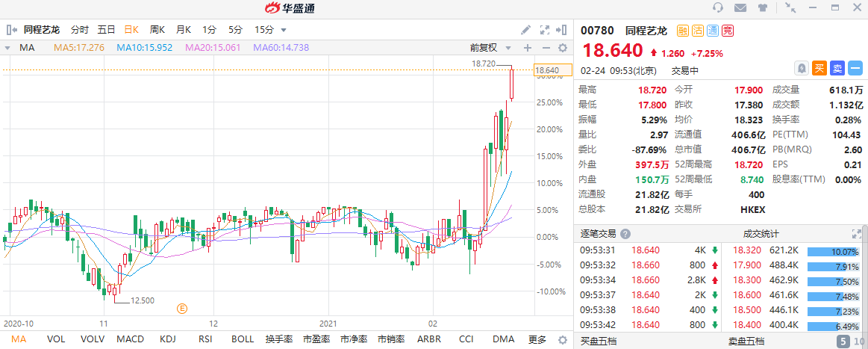Viewport: 868px width, 349px height.
Task: Select the pencil drawing tool
Action: (x=525, y=30)
